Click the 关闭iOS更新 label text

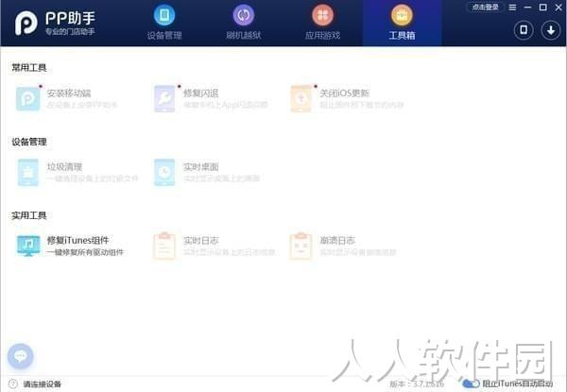click(x=344, y=94)
